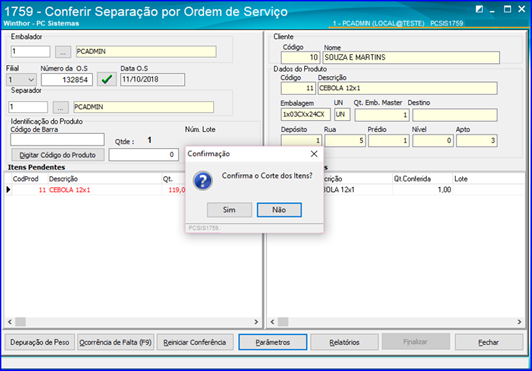Click Descrição column header in Itens Pendentes
Viewport: 532px width, 371px height.
pyautogui.click(x=104, y=179)
